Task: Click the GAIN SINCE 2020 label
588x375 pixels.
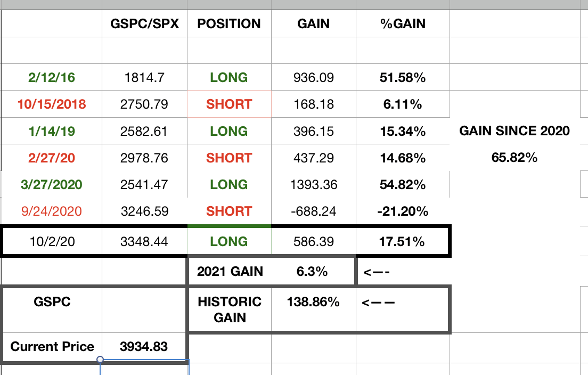Action: click(514, 131)
